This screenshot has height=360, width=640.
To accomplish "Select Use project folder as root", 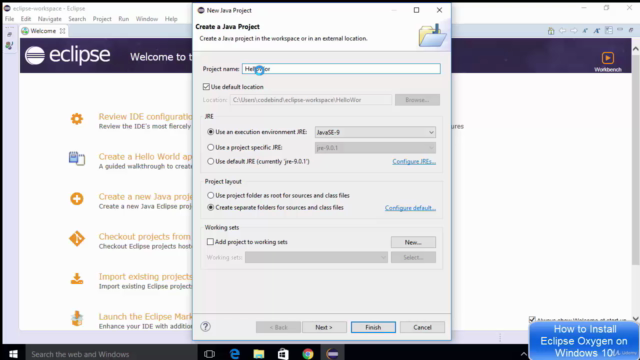I will click(x=211, y=196).
